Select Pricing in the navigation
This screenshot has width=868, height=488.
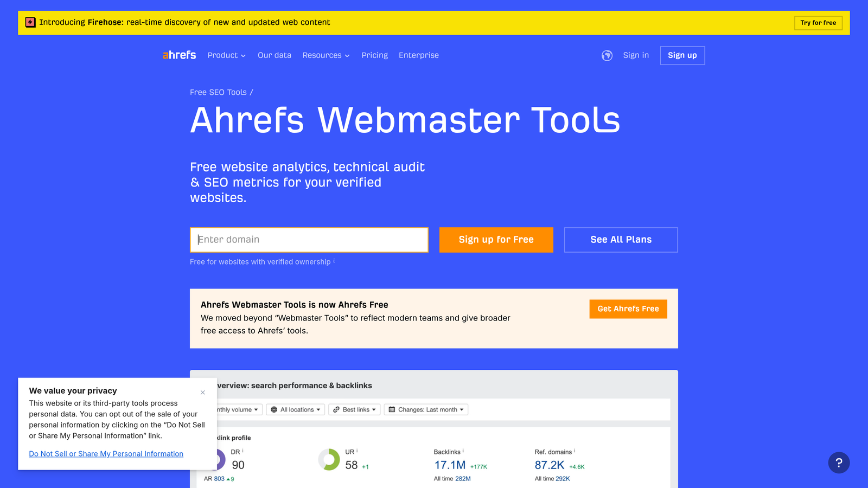(x=374, y=55)
